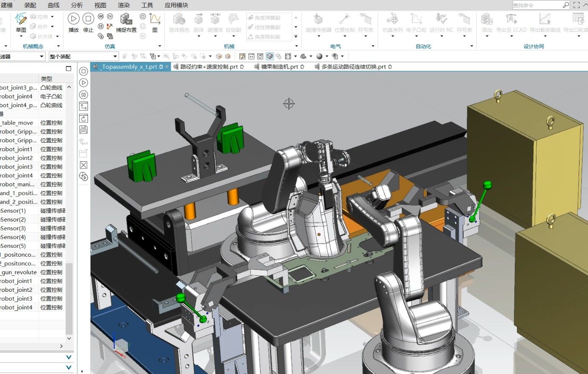Image resolution: width=588 pixels, height=374 pixels.
Task: Click the 捕捉布置 capture arrangement icon
Action: tap(126, 19)
